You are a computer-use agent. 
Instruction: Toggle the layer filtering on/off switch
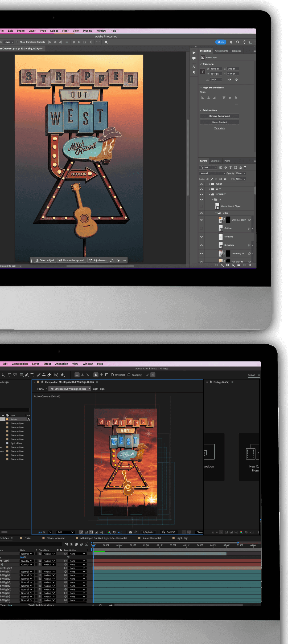point(245,167)
